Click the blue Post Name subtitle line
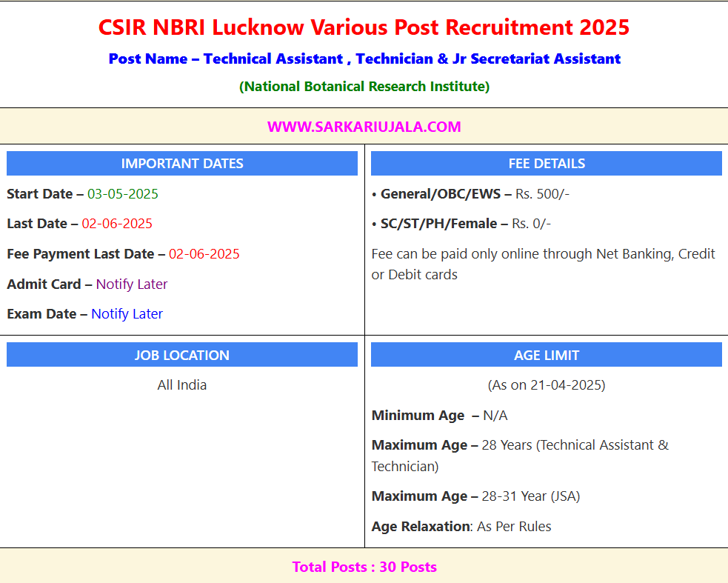 tap(364, 59)
